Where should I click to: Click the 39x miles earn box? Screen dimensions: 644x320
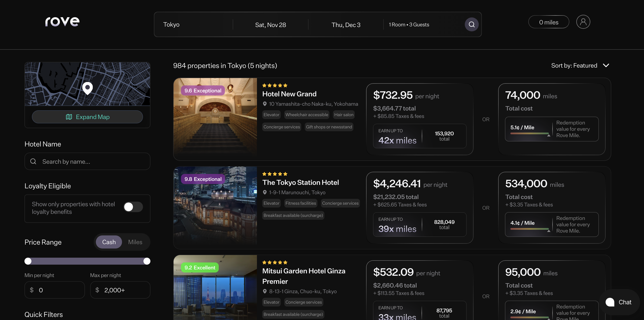pos(420,225)
